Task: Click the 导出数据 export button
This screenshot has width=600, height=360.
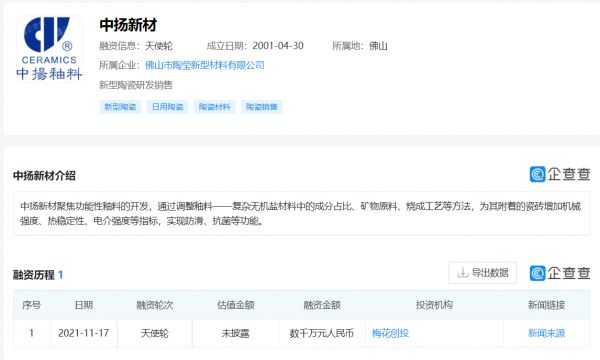Action: click(483, 273)
